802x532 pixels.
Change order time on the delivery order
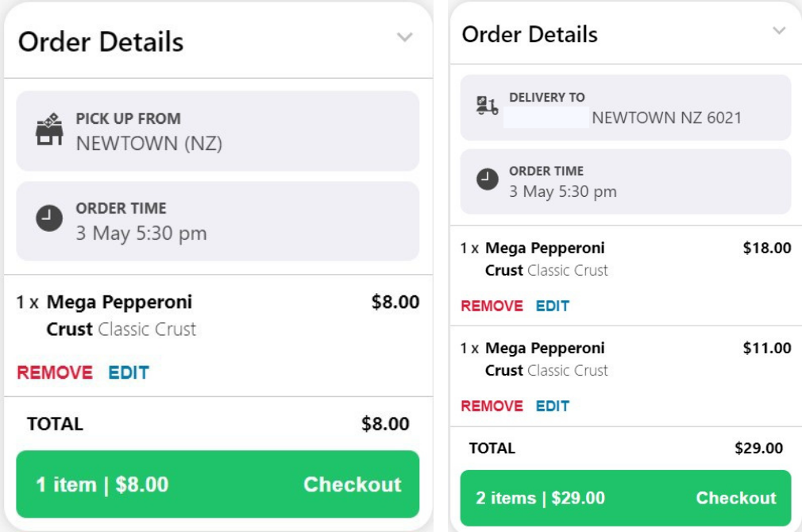point(626,181)
